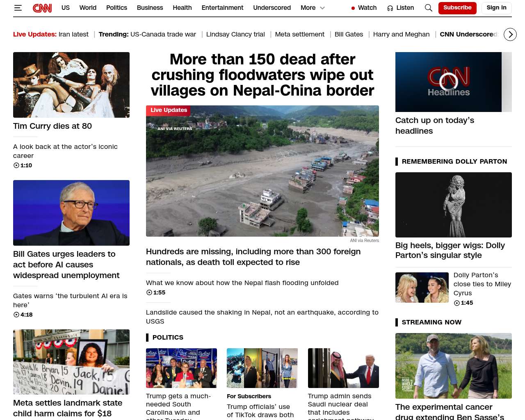Open the look back at actor's career link

pyautogui.click(x=65, y=151)
